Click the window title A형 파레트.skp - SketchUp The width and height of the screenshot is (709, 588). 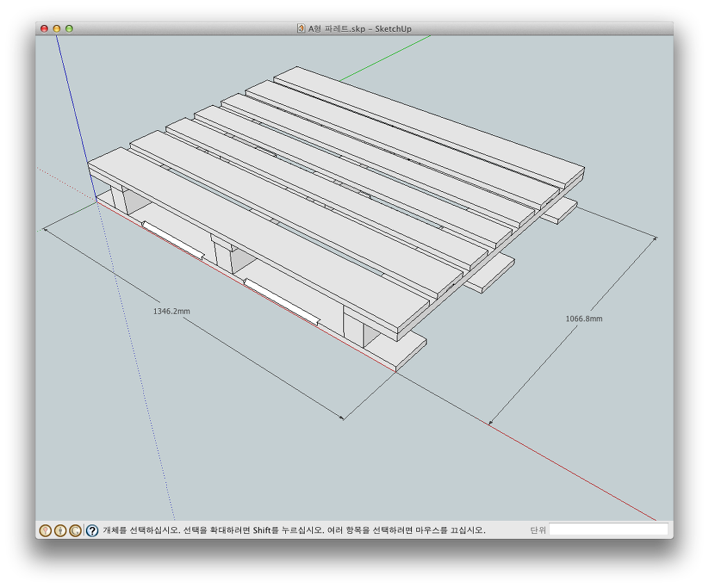[359, 28]
